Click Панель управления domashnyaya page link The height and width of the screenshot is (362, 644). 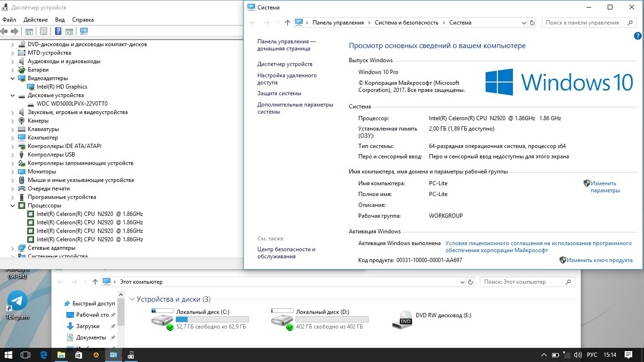pos(287,45)
